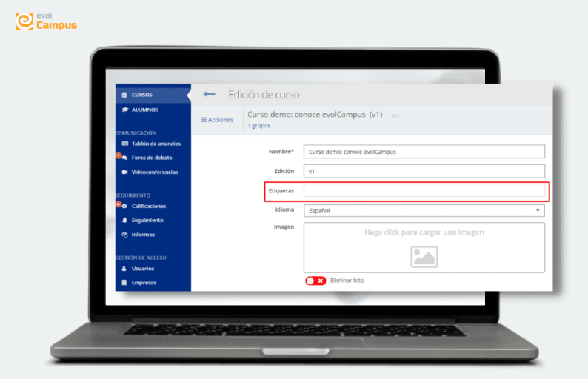
Task: Click the Seguimiento bell icon
Action: point(124,220)
